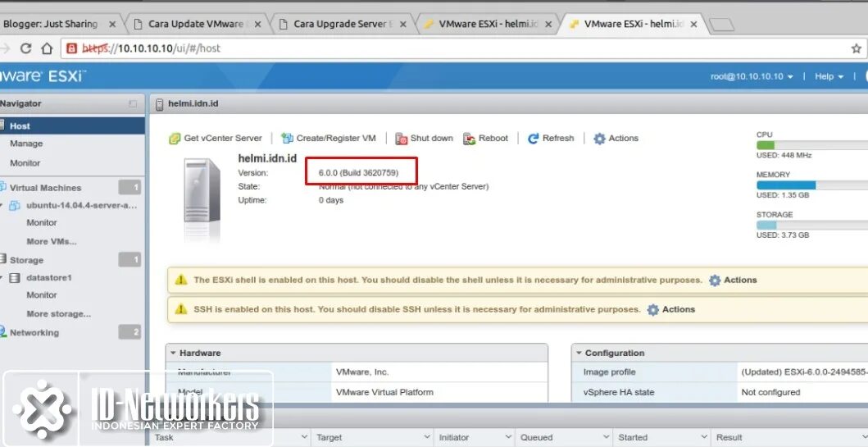Click More storage... link
The width and height of the screenshot is (868, 447).
(x=59, y=314)
